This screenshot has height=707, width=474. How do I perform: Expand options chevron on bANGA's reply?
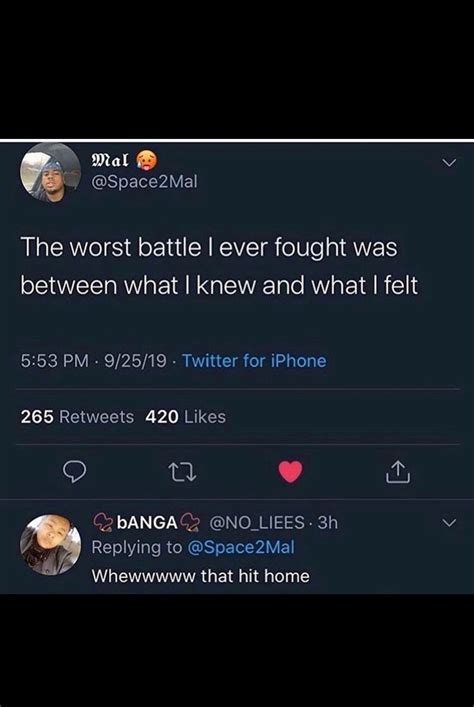[449, 523]
